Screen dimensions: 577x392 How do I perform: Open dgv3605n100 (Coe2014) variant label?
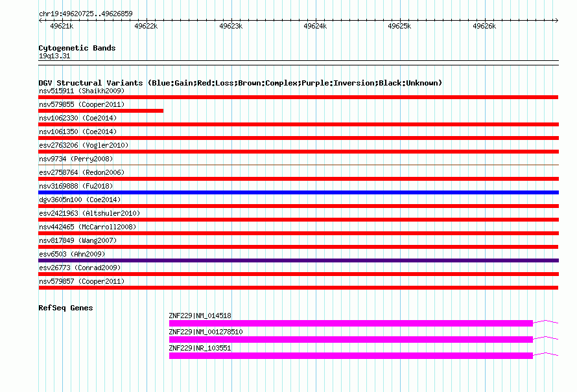click(x=80, y=200)
